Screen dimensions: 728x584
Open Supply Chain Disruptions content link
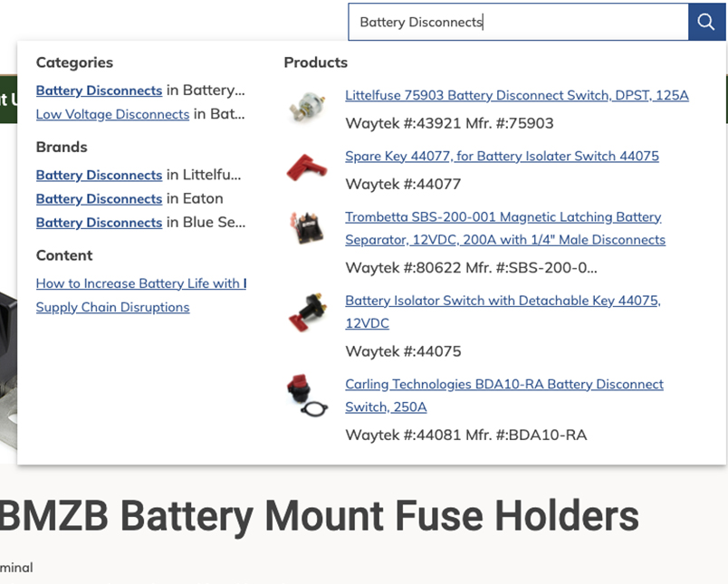pyautogui.click(x=113, y=307)
